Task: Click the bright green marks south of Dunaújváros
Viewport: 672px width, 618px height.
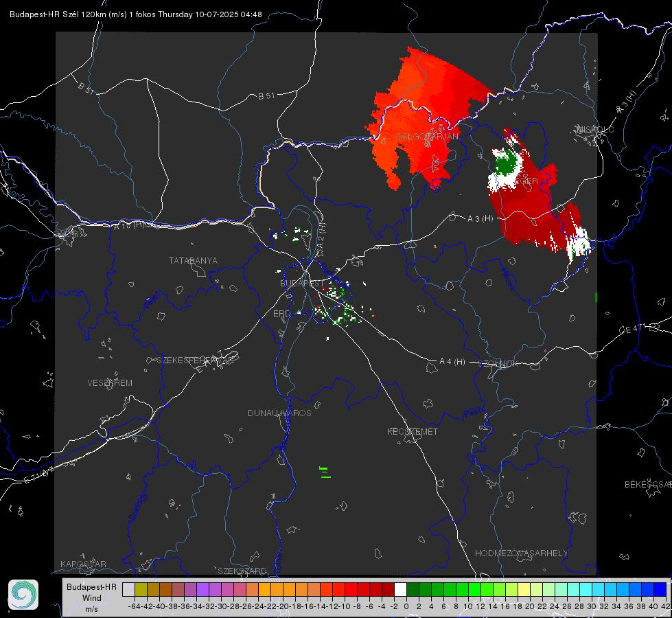Action: pos(325,472)
